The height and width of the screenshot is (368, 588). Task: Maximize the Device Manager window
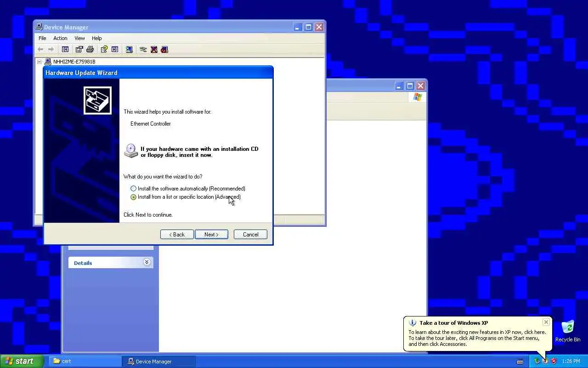click(308, 27)
